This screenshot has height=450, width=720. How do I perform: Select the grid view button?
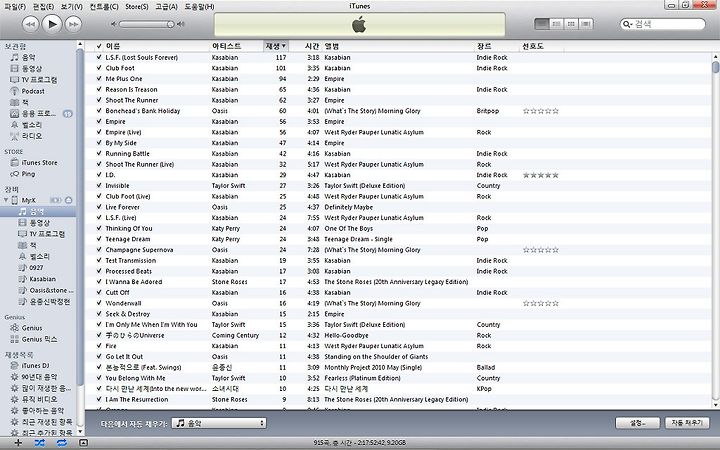point(571,23)
